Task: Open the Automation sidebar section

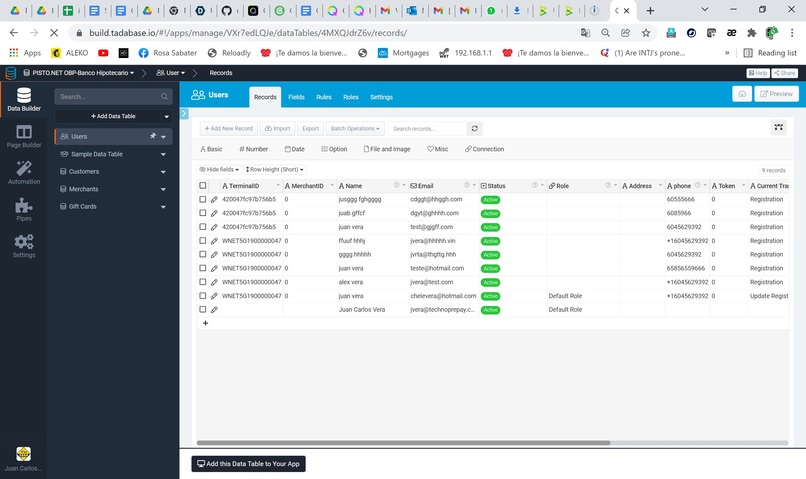Action: pyautogui.click(x=24, y=173)
